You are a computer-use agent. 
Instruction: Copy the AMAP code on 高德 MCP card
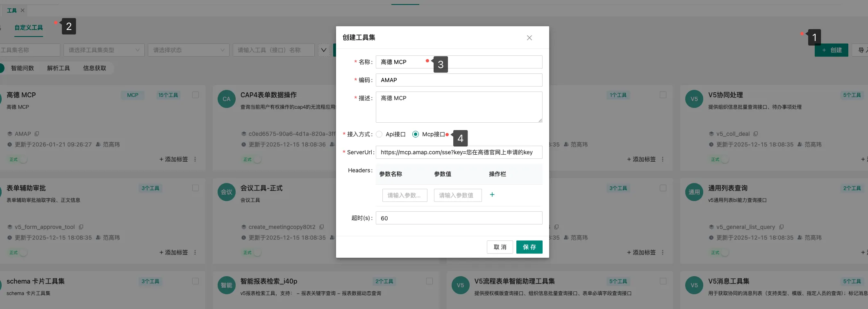coord(37,134)
